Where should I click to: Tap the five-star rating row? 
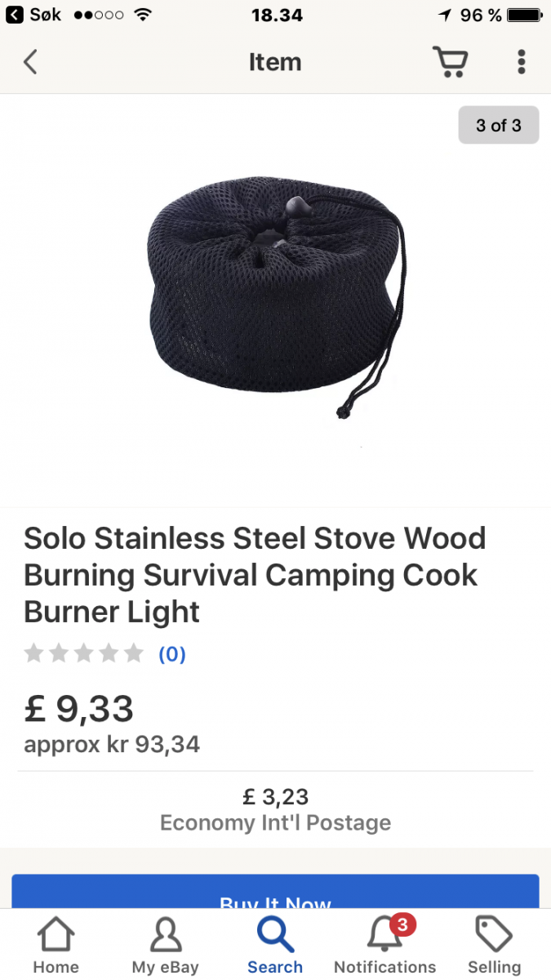(x=84, y=653)
